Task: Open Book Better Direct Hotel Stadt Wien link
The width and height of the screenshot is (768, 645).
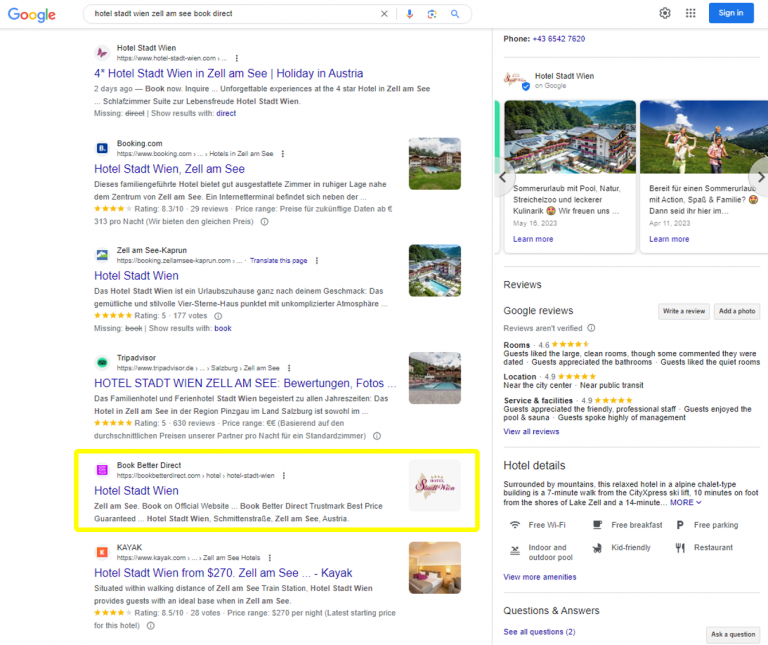Action: tap(136, 491)
